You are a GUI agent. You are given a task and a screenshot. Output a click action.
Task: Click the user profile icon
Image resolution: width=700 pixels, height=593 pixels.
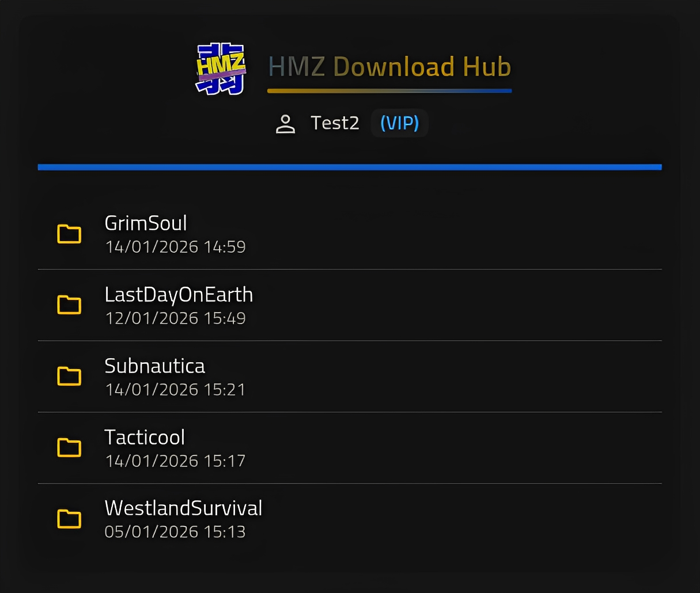coord(285,124)
